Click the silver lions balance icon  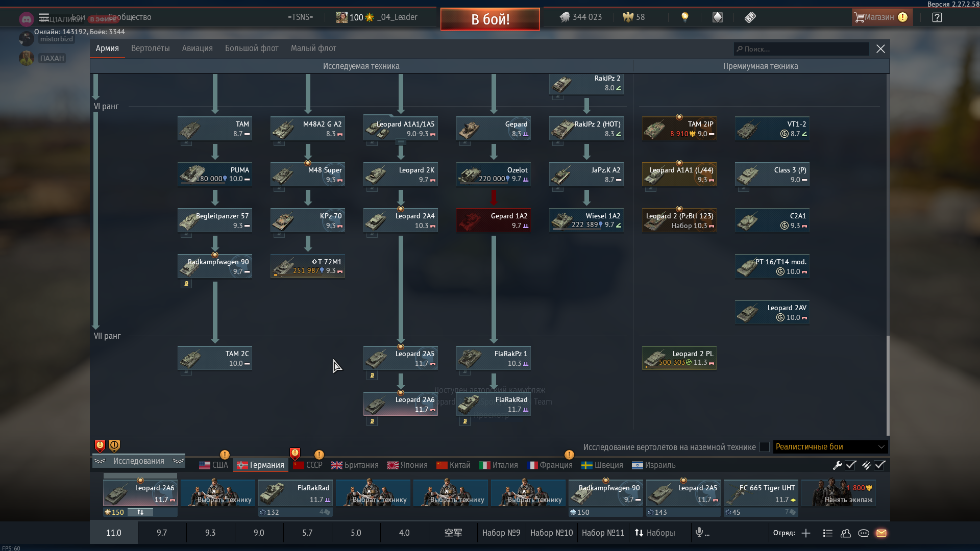tap(565, 17)
